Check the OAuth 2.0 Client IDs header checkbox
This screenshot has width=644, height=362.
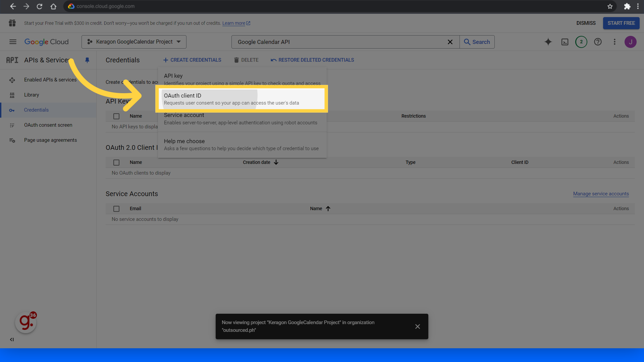(x=116, y=162)
